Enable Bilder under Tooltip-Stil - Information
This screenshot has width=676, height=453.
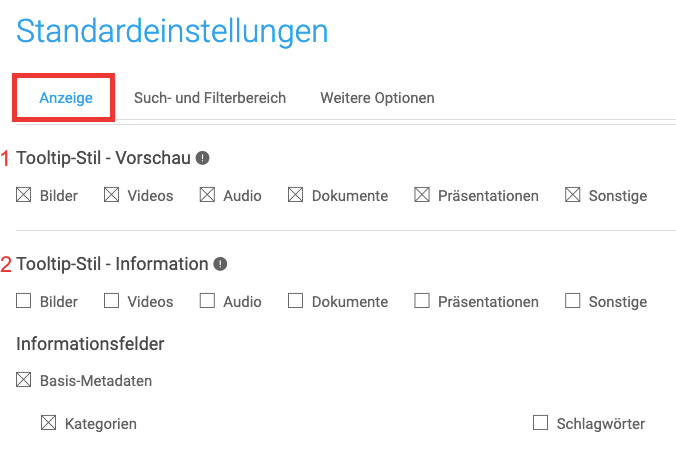point(24,301)
